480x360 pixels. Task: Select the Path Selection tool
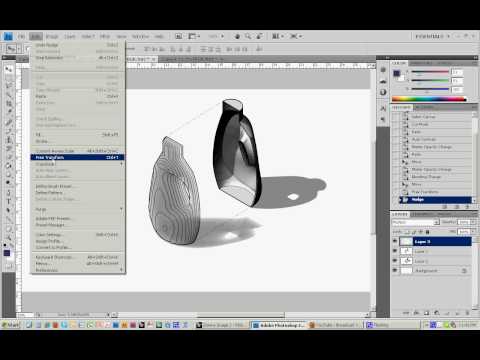pos(8,210)
